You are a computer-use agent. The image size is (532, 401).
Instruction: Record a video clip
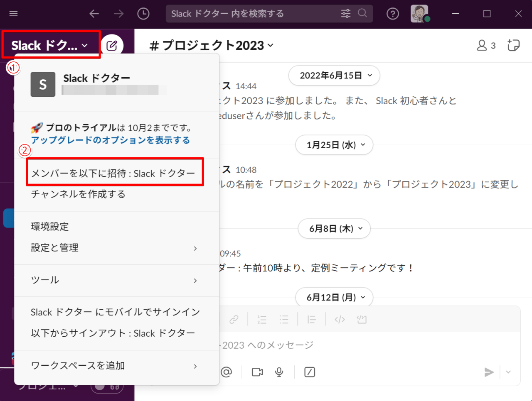(257, 372)
